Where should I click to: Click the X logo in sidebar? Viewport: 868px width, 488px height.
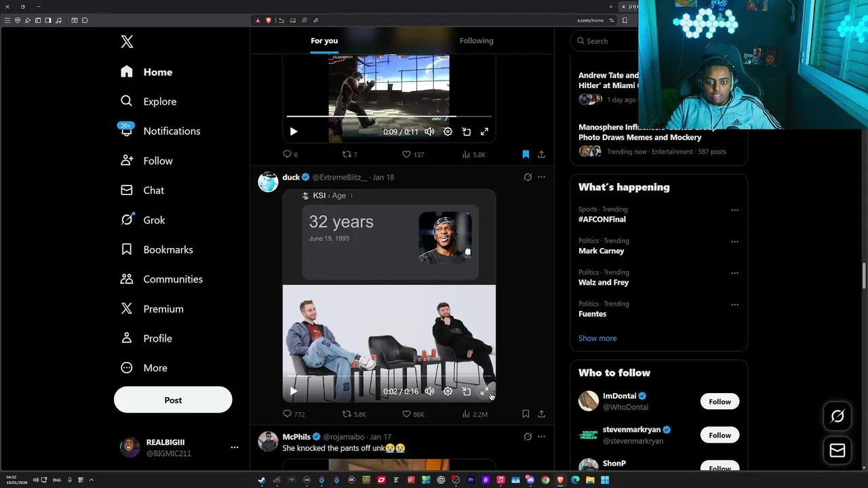(x=127, y=41)
